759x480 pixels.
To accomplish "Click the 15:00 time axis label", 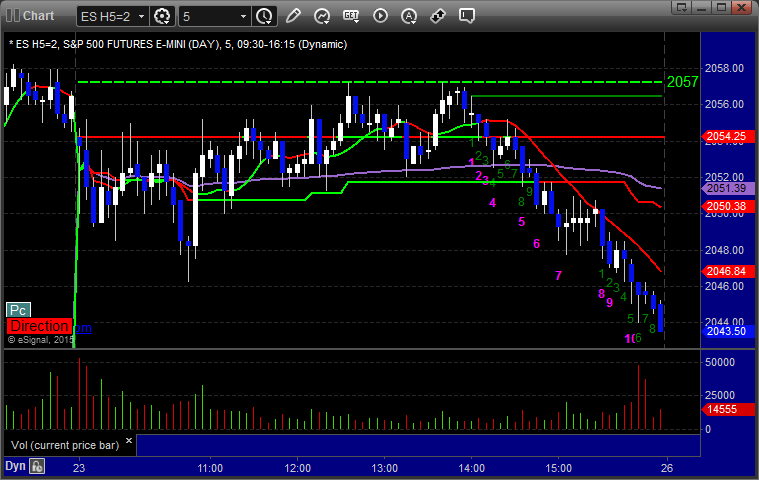I will [x=559, y=468].
